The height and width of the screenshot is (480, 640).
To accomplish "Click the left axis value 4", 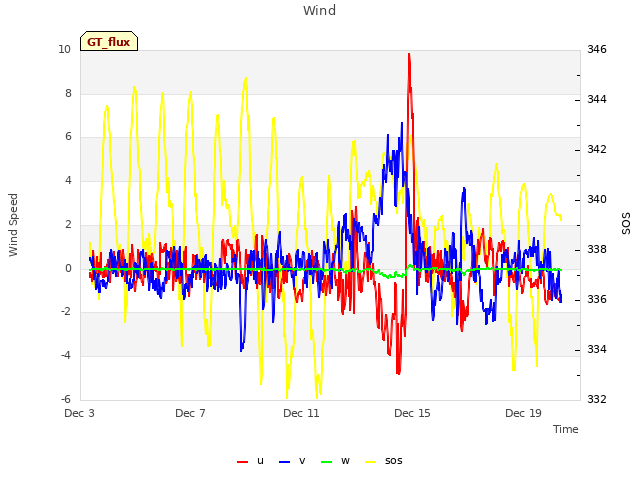I will coord(68,180).
